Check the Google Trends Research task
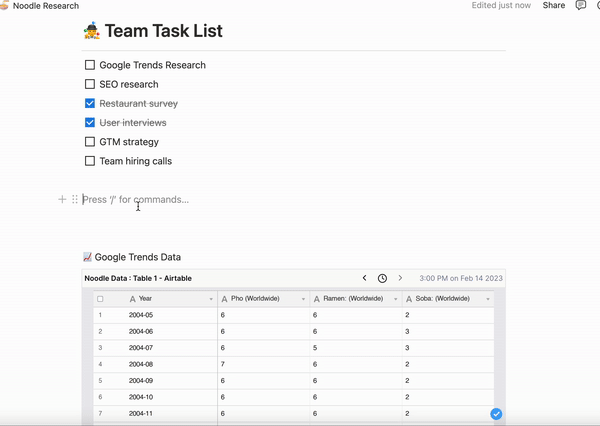 pyautogui.click(x=90, y=65)
